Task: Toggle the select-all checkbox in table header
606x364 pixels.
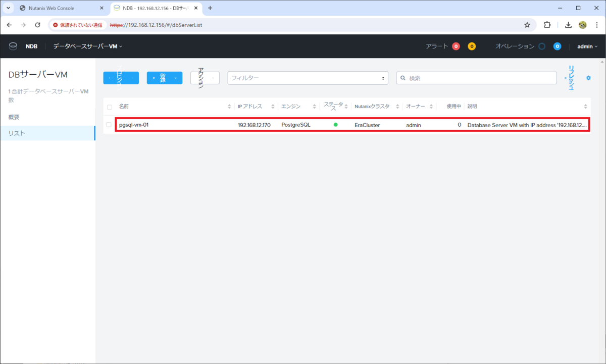Action: [x=109, y=106]
